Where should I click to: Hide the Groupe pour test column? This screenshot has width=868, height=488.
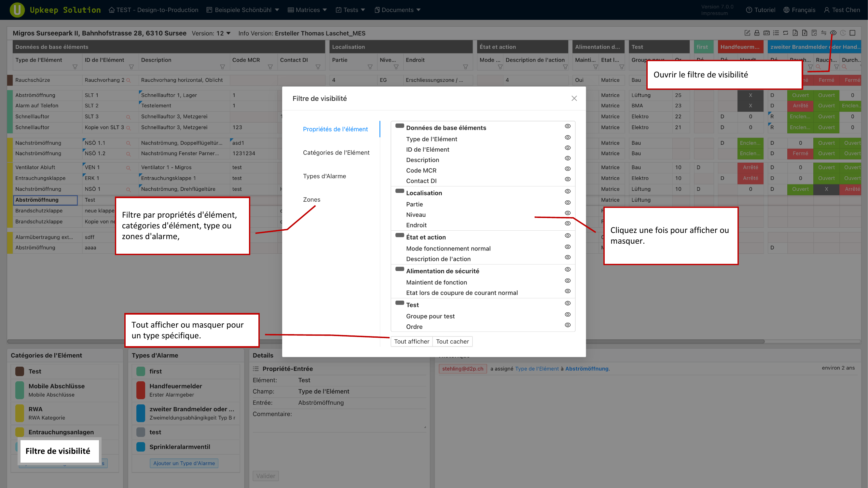point(567,315)
